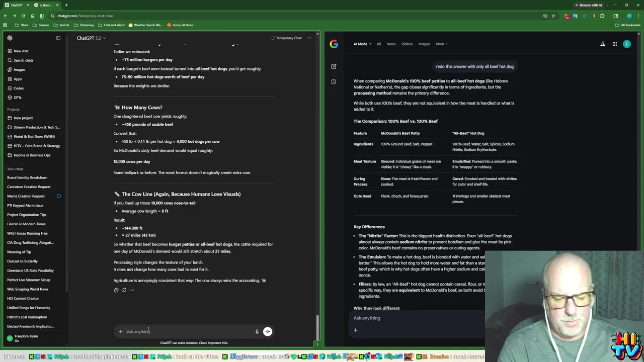The width and height of the screenshot is (644, 362).
Task: Open New chat in ChatGPT sidebar
Action: tap(21, 51)
